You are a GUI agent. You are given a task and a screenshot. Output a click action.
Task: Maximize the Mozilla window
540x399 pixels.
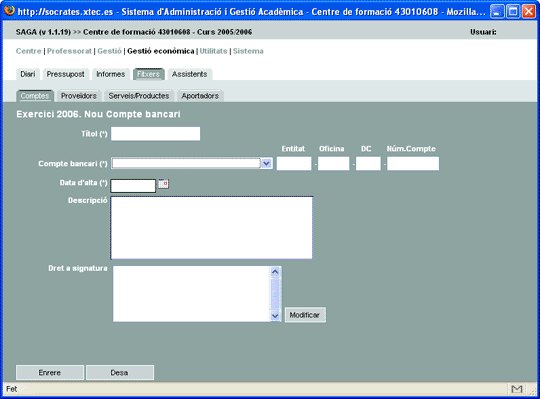pyautogui.click(x=512, y=11)
